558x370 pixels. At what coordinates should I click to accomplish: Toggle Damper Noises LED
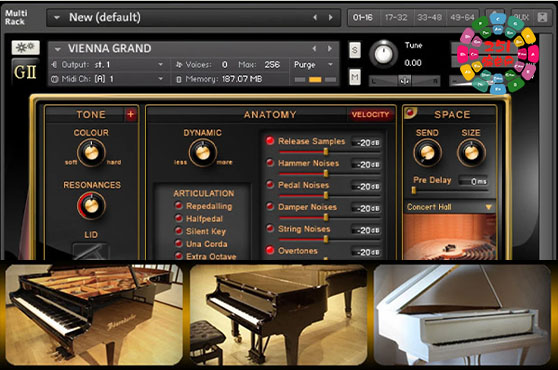point(270,206)
